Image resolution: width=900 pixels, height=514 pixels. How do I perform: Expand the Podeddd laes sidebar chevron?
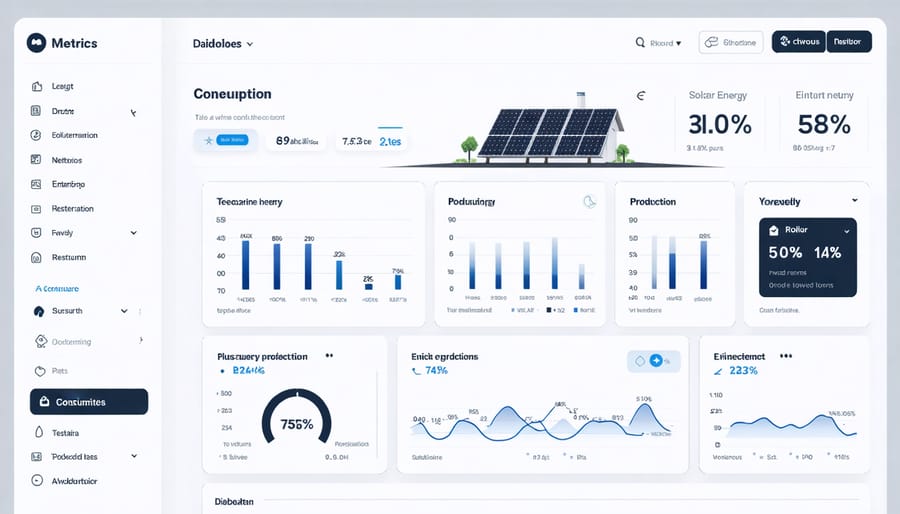133,456
